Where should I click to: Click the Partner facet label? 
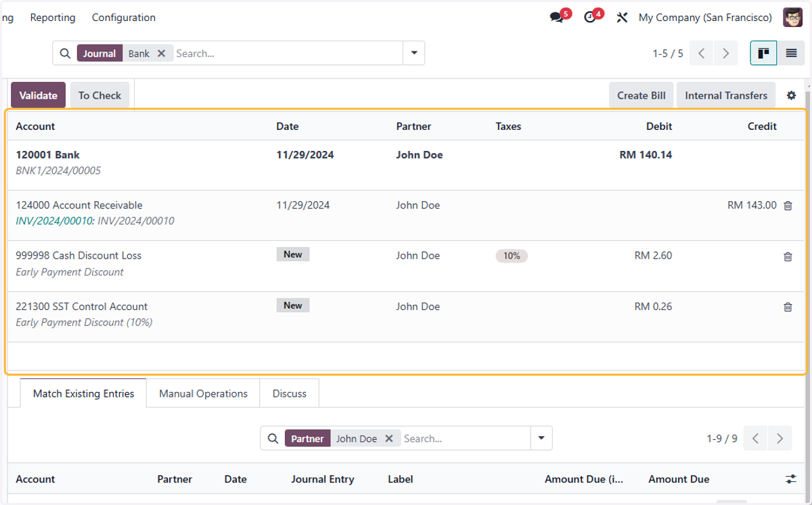click(x=307, y=439)
